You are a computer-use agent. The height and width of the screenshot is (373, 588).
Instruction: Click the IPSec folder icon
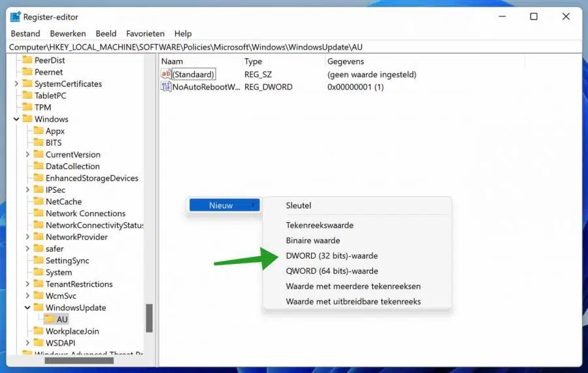click(39, 189)
